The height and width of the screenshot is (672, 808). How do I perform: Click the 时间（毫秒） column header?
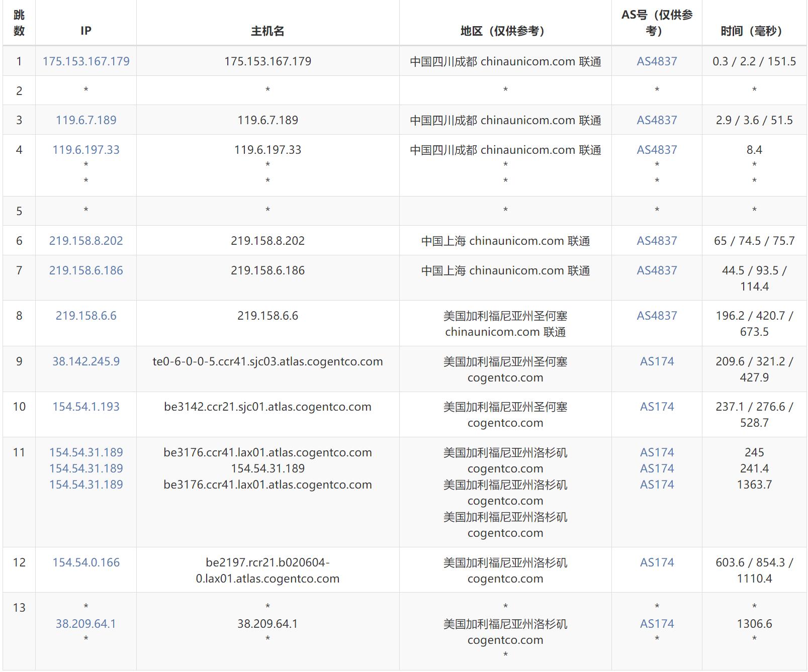coord(754,31)
